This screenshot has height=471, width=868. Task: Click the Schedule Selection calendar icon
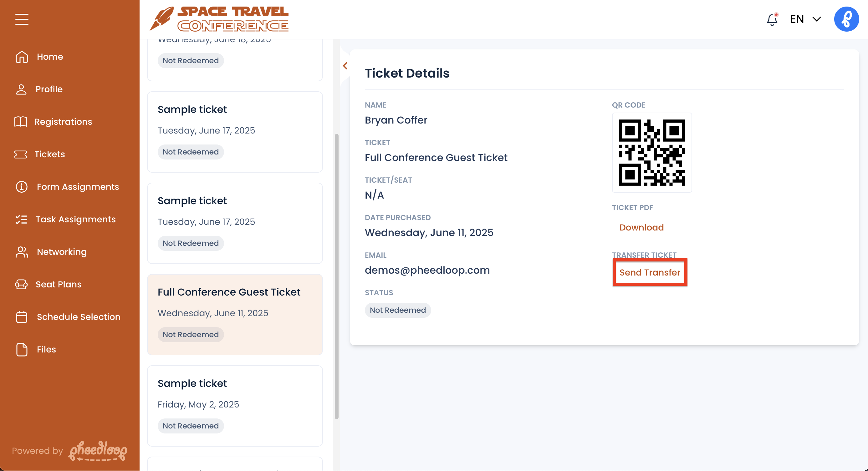tap(22, 317)
